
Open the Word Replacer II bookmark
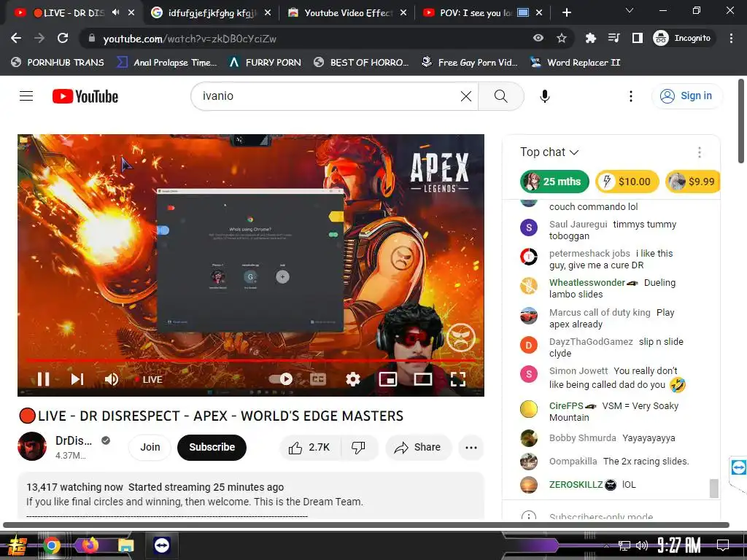pos(575,63)
